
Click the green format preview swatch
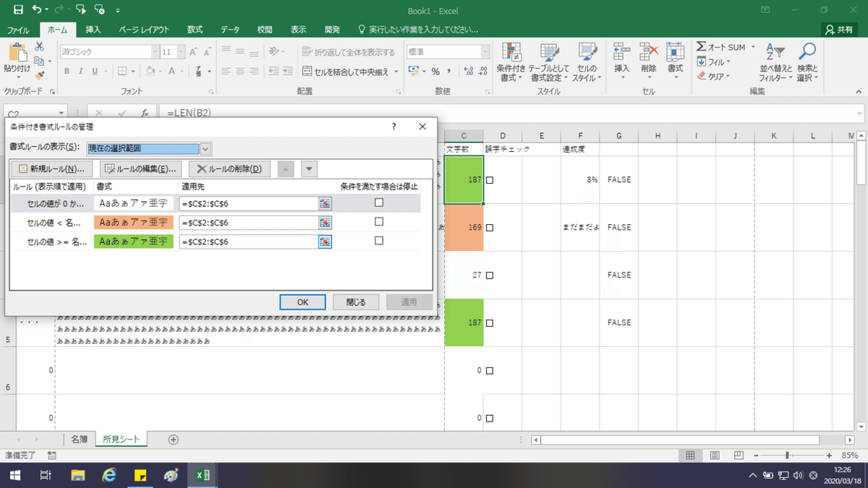tap(134, 241)
